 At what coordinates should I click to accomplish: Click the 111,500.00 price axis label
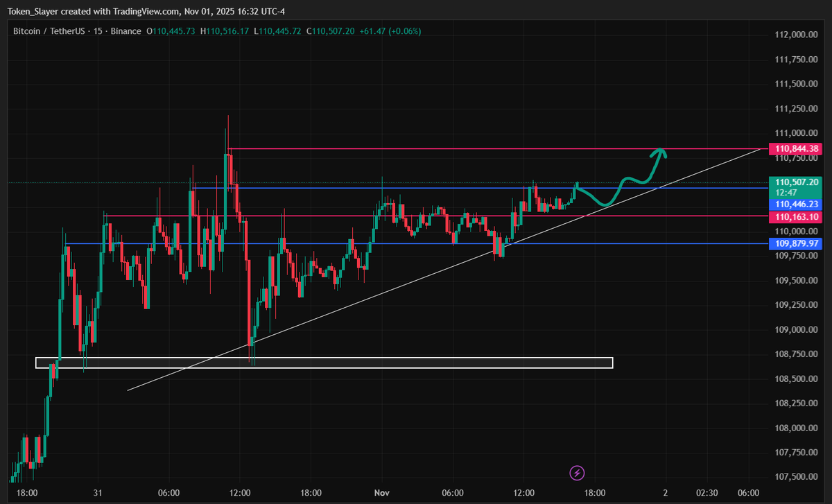[797, 84]
